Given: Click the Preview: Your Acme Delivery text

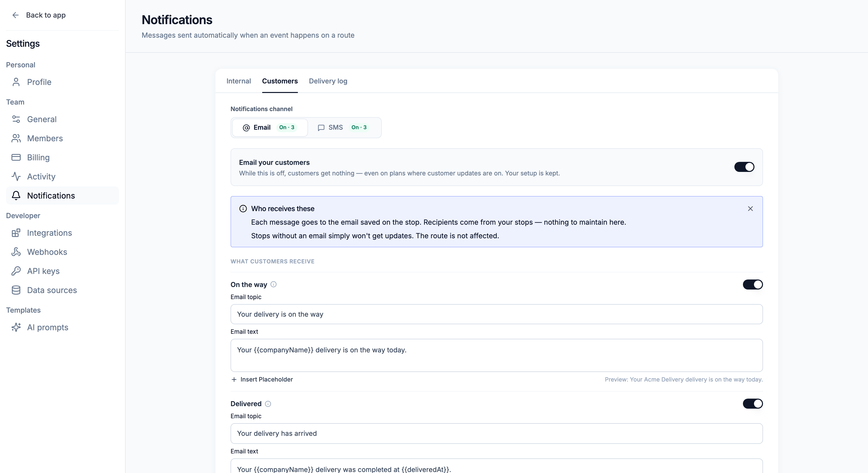Looking at the screenshot, I should pos(684,380).
